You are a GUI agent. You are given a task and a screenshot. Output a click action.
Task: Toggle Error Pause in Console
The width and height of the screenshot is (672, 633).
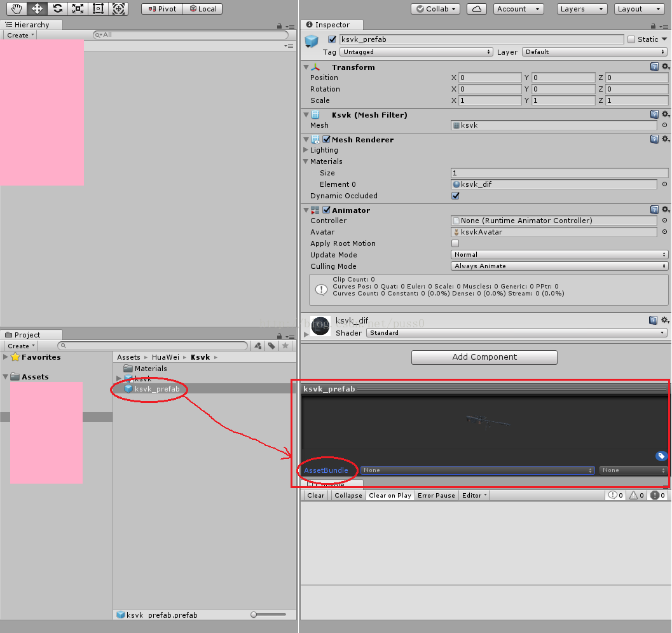point(436,496)
